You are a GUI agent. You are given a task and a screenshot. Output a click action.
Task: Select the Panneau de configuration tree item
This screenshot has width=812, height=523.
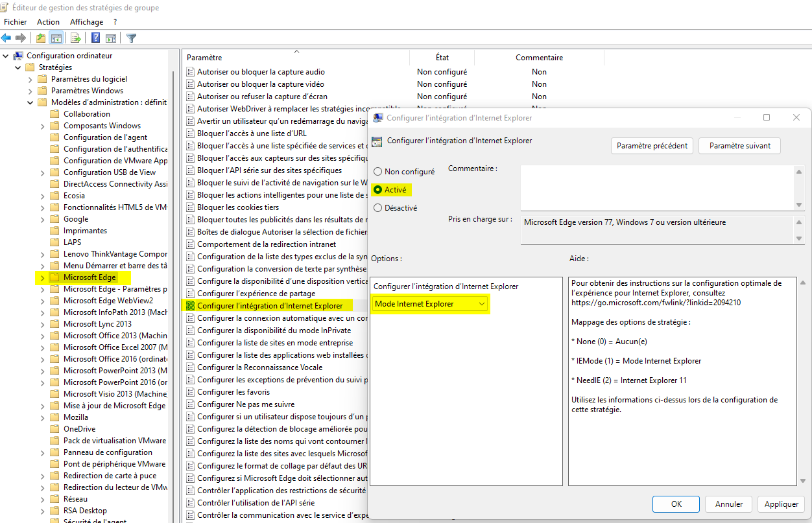click(108, 452)
